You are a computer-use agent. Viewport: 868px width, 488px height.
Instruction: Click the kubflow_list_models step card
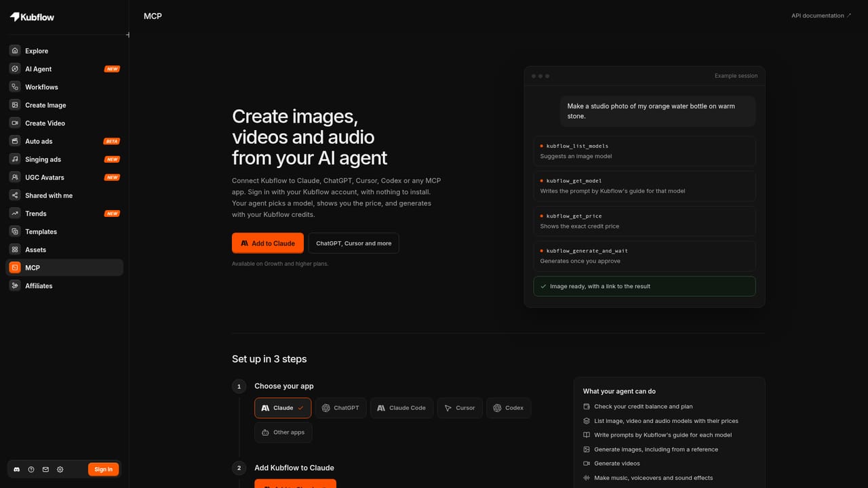[644, 151]
